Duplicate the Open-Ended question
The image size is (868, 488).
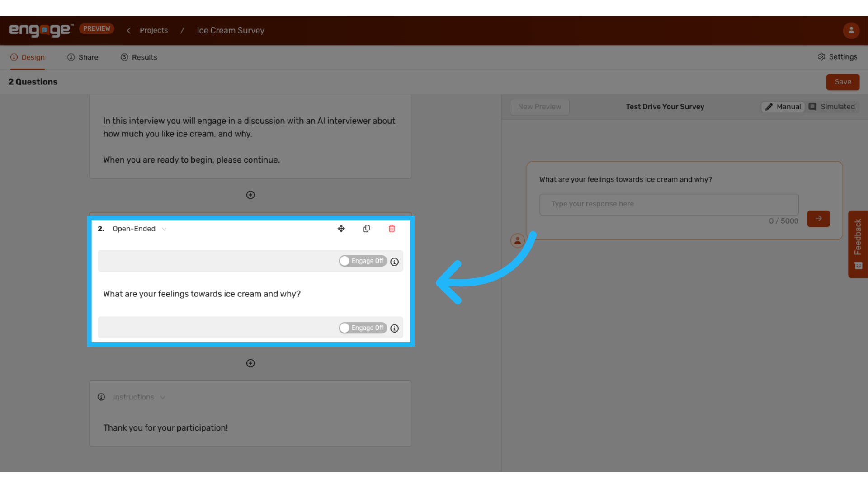click(367, 229)
